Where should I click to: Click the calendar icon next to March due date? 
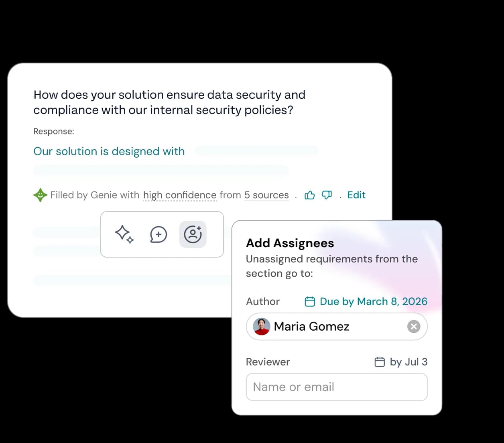309,301
